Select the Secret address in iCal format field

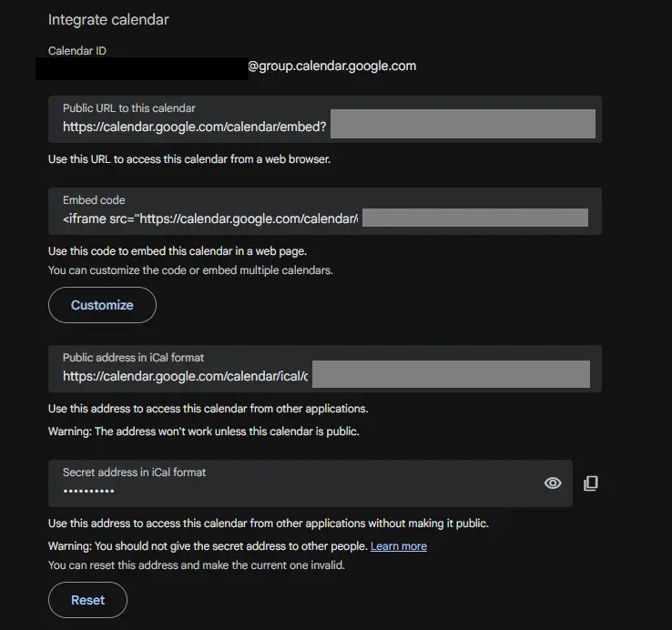tap(311, 483)
